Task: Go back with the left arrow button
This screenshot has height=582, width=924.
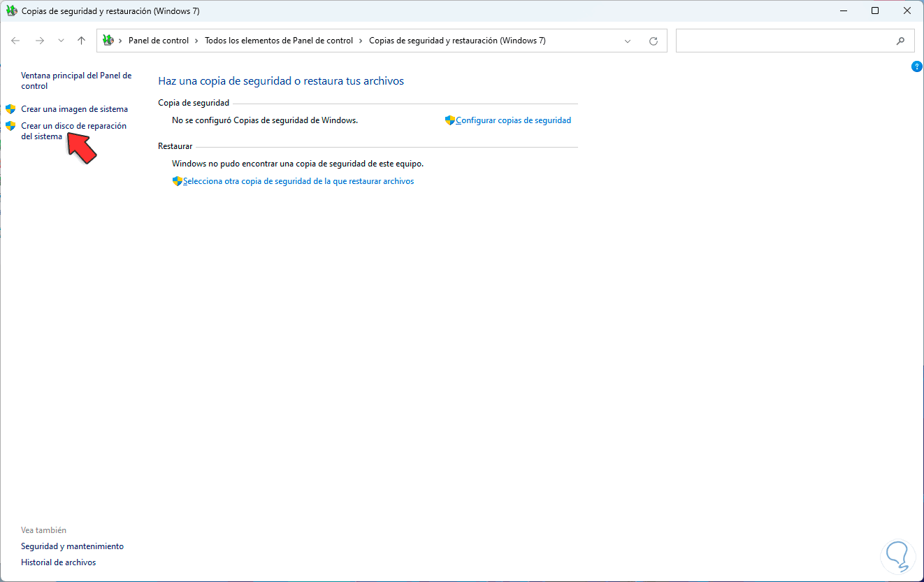Action: (15, 41)
